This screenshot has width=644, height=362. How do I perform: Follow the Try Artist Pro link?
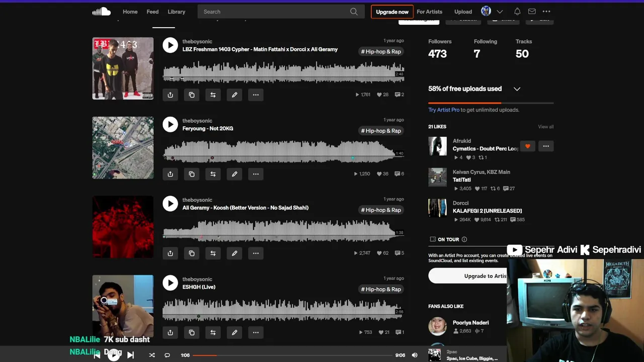pyautogui.click(x=444, y=110)
